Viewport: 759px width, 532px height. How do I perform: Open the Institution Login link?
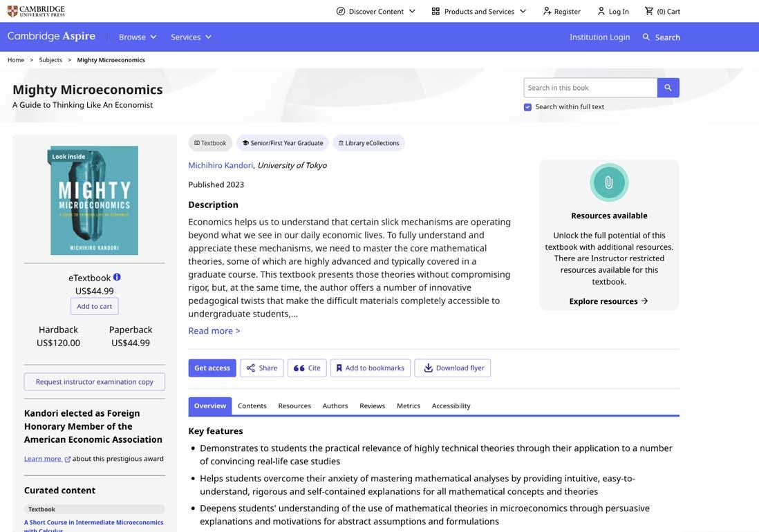[600, 37]
